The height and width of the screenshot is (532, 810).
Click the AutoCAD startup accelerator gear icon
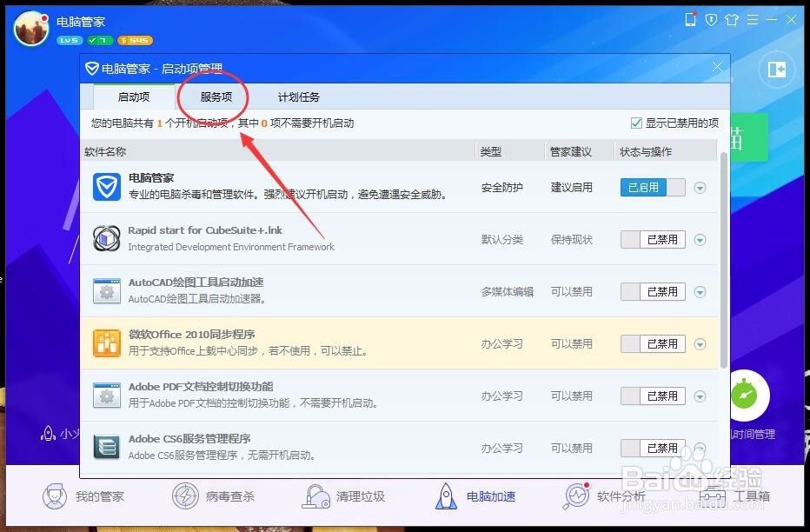click(x=107, y=291)
